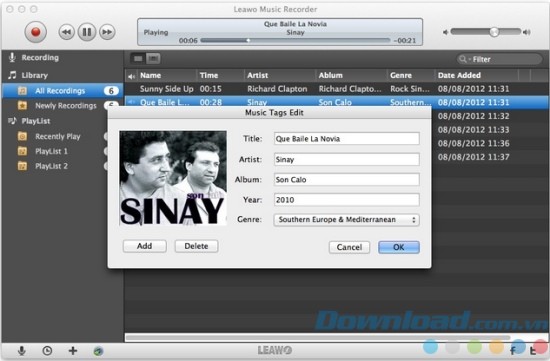Click the horizontal scrollbar below the track list
The height and width of the screenshot is (361, 550).
point(317,337)
